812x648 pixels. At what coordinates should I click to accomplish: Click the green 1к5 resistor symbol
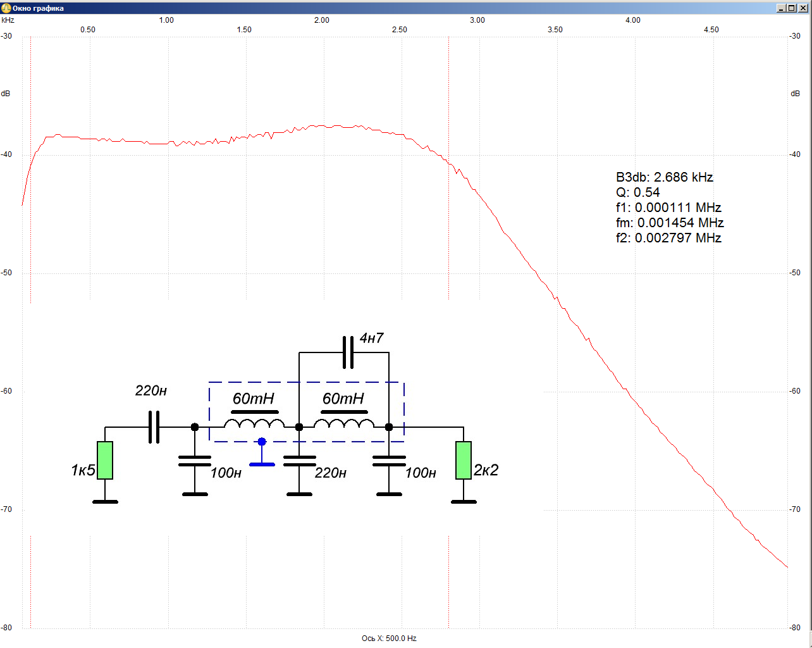(105, 460)
